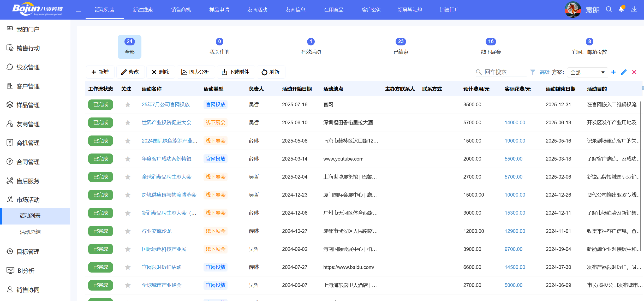Screen dimensions: 644x301
Task: Click the 图表分析 button
Action: [x=195, y=72]
